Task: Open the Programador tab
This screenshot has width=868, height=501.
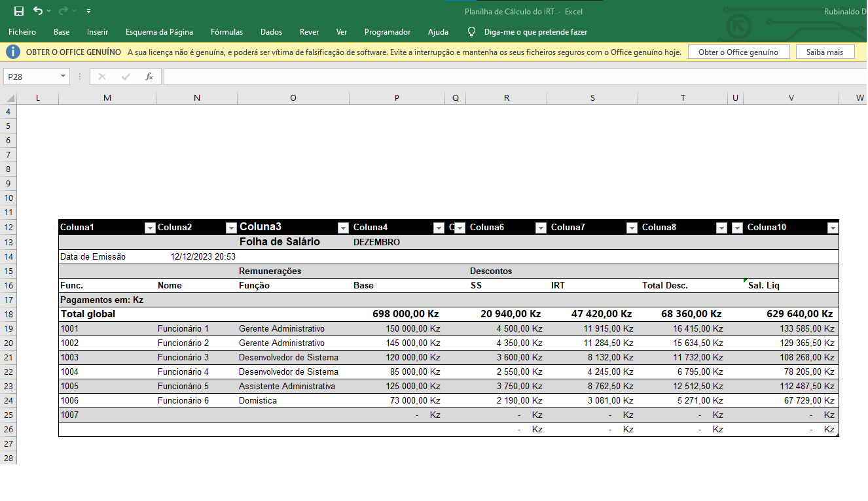Action: [388, 32]
